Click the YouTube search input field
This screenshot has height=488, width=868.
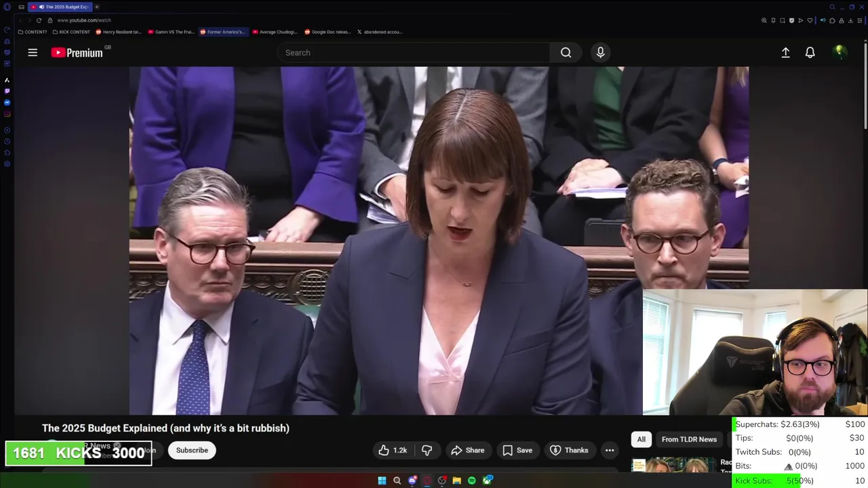(414, 52)
